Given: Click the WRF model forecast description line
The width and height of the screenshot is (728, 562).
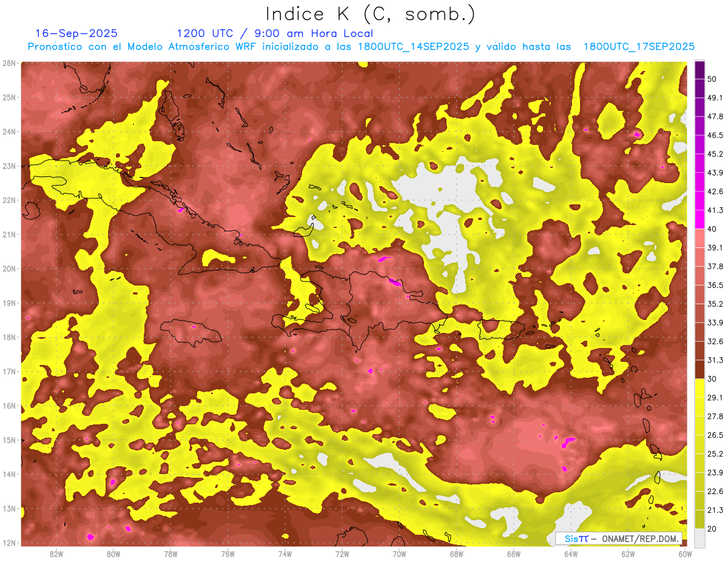Looking at the screenshot, I should [361, 47].
